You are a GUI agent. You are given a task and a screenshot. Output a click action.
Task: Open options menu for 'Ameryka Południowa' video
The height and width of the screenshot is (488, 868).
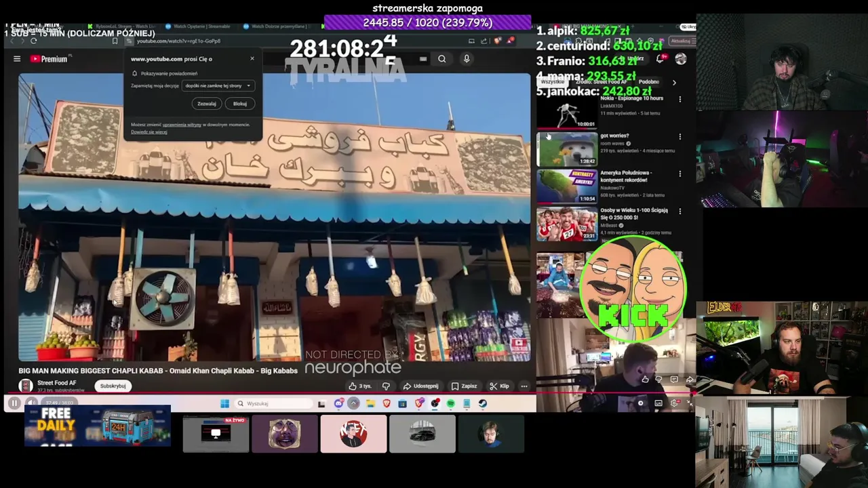pos(680,174)
